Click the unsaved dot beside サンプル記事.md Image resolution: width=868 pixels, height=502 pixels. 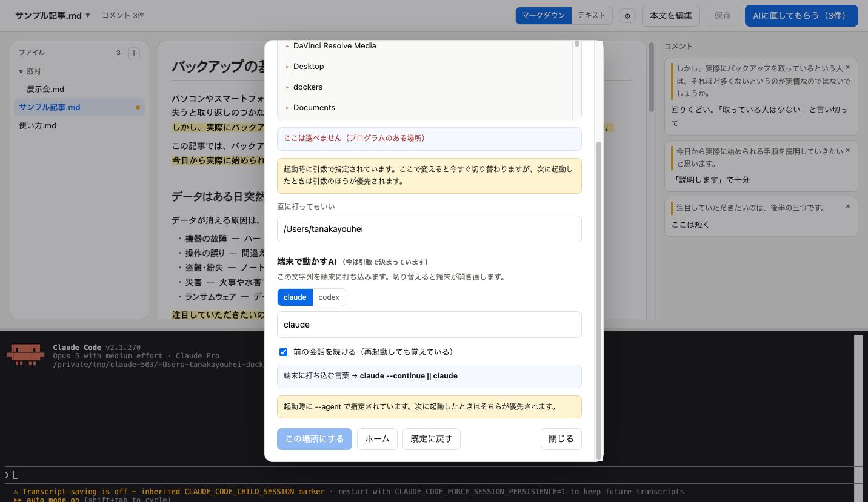(138, 108)
